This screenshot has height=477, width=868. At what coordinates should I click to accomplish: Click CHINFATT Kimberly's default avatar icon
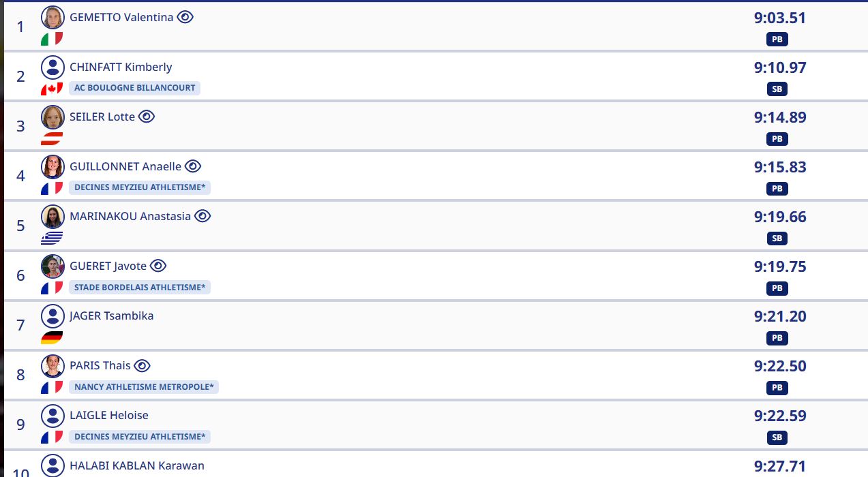pyautogui.click(x=53, y=67)
